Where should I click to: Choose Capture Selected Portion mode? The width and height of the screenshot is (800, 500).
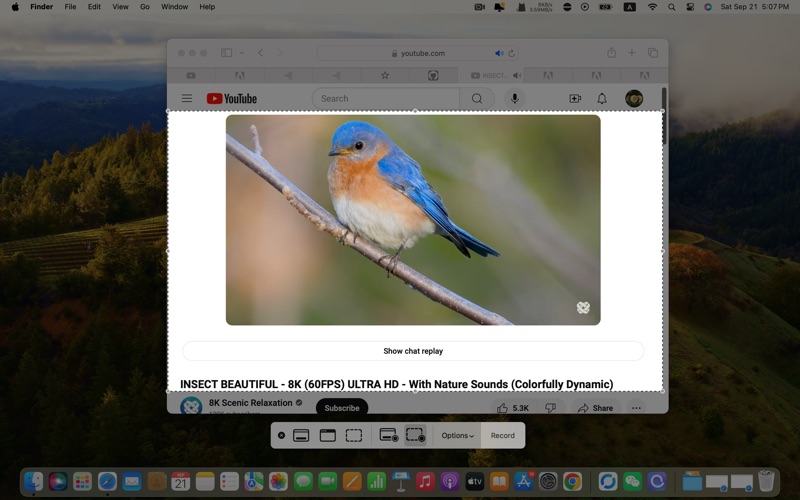click(354, 436)
